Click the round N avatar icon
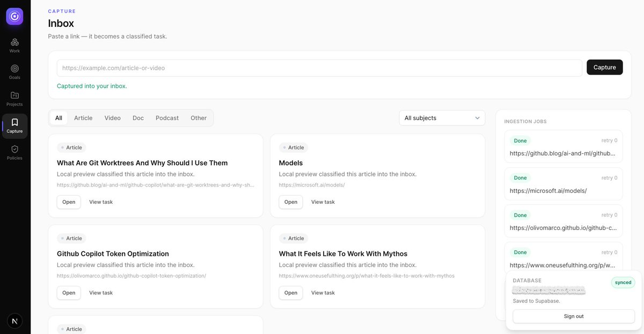 click(x=14, y=321)
